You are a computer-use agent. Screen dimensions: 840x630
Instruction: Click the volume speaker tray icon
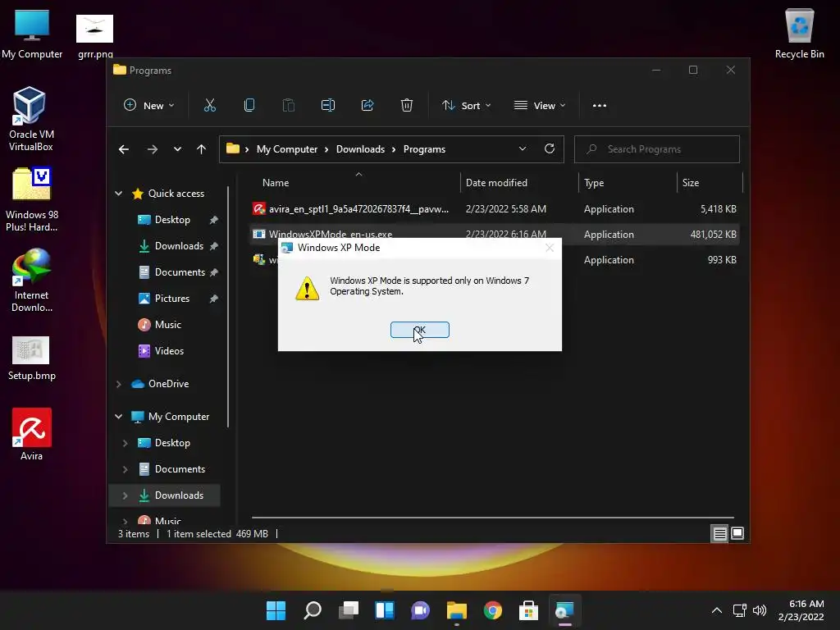(x=760, y=610)
